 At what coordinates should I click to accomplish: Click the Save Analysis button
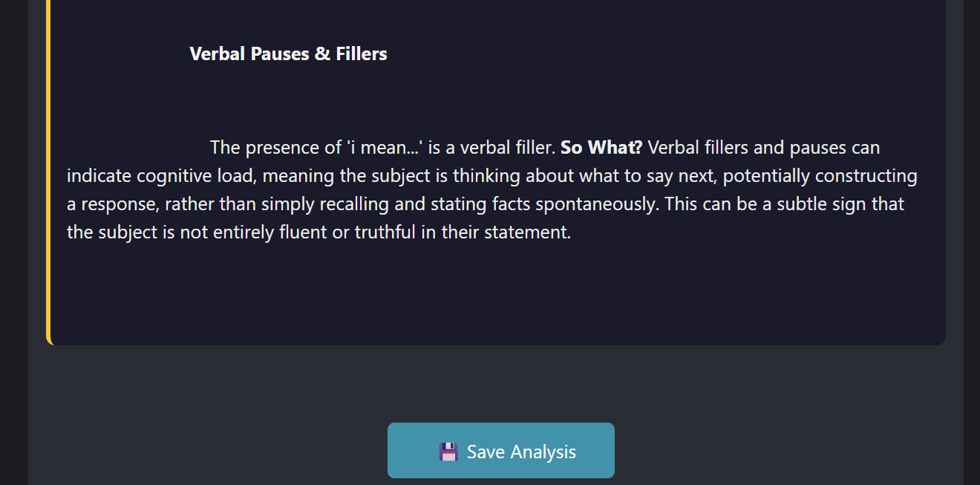pyautogui.click(x=500, y=451)
